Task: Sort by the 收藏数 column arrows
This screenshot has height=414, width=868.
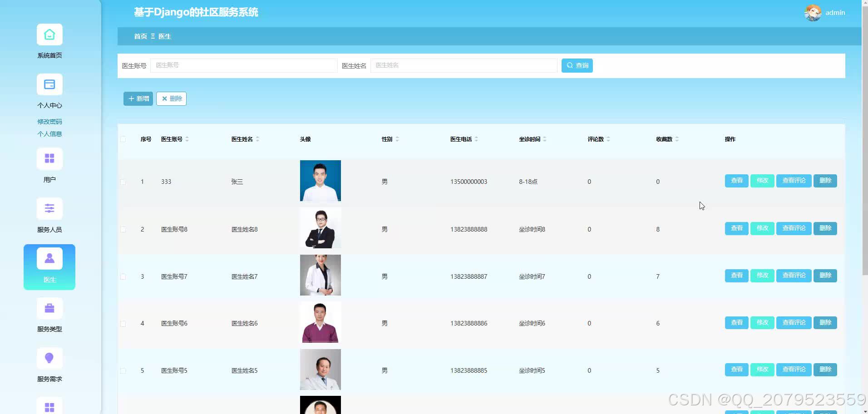Action: [x=677, y=139]
